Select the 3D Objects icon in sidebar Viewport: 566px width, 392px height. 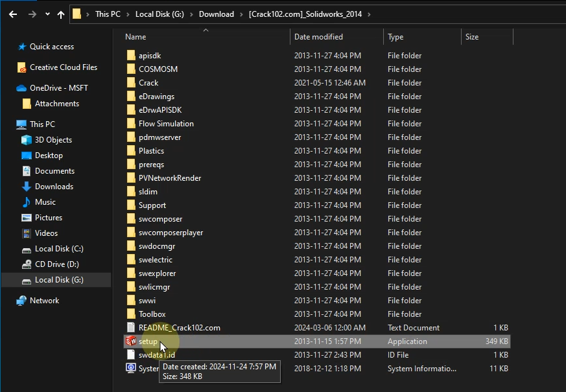(x=27, y=140)
